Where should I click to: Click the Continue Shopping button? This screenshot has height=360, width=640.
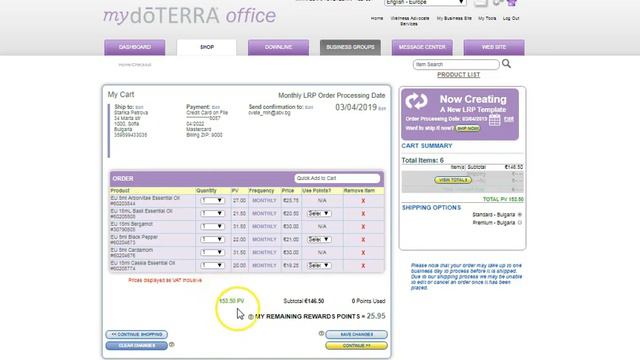click(137, 334)
